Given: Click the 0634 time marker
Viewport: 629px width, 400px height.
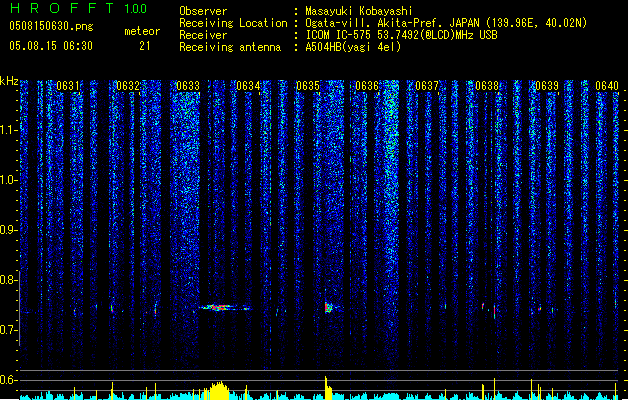Looking at the screenshot, I should (248, 86).
